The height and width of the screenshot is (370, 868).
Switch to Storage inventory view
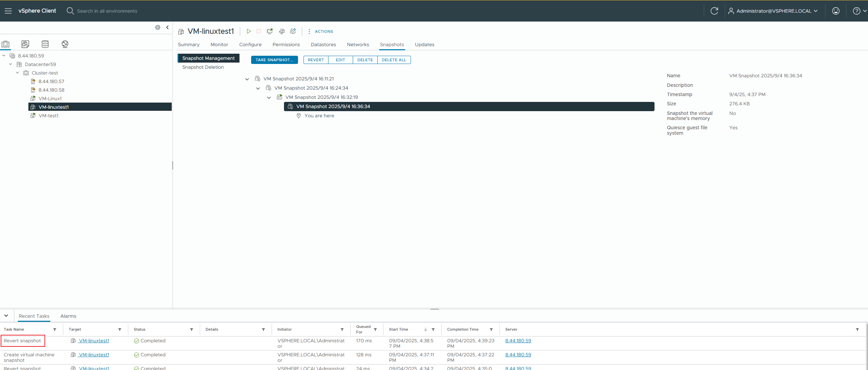(45, 44)
